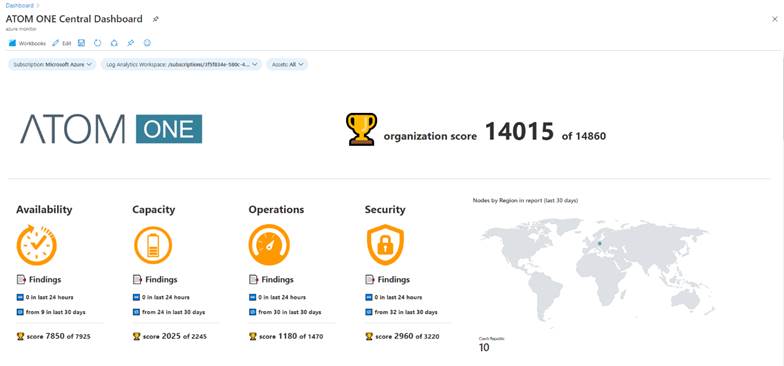
Task: Click the Security shield lock icon
Action: (385, 244)
